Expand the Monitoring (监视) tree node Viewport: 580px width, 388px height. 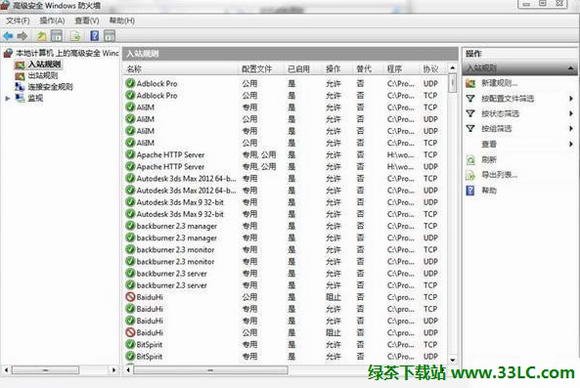click(x=7, y=98)
